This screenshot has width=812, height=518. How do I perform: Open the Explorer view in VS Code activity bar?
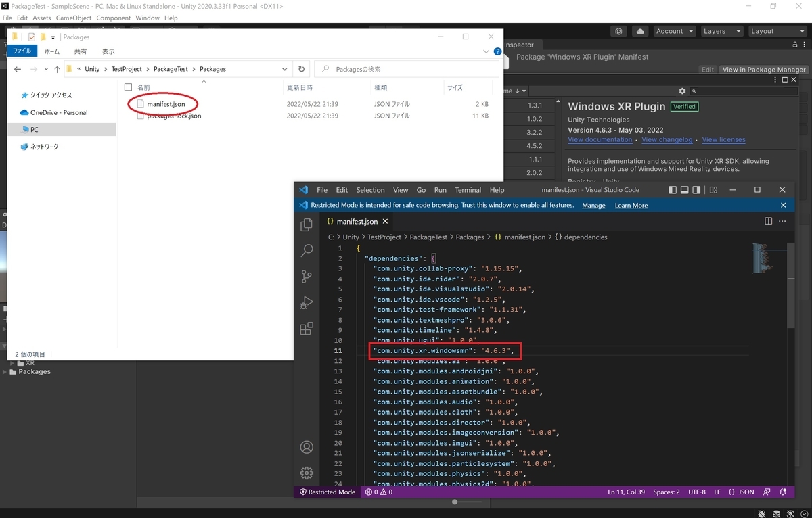tap(307, 225)
